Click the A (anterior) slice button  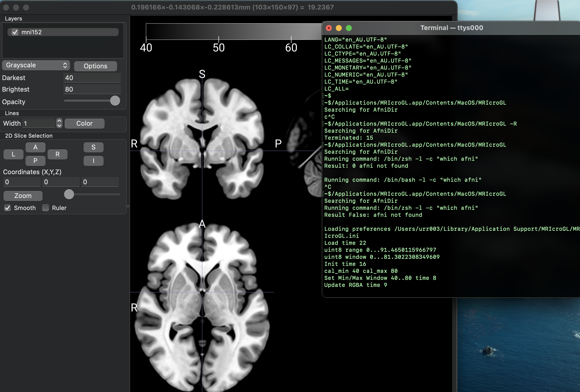coord(35,147)
